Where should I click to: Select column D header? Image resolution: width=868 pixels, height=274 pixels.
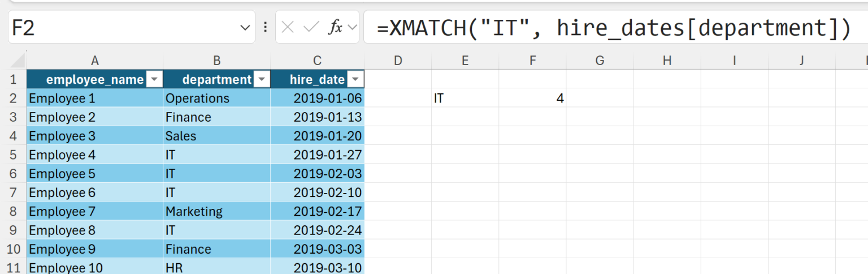coord(398,61)
